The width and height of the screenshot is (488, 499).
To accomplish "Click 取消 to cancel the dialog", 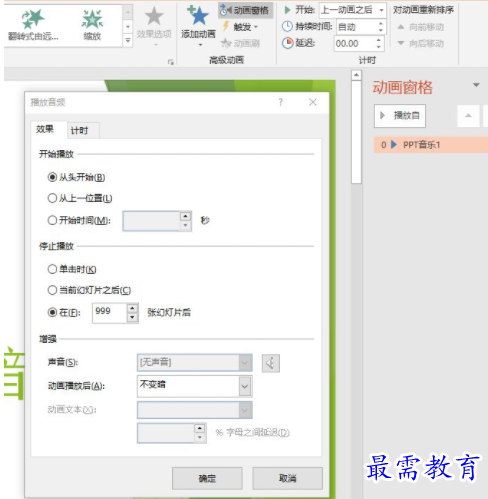I will point(287,478).
